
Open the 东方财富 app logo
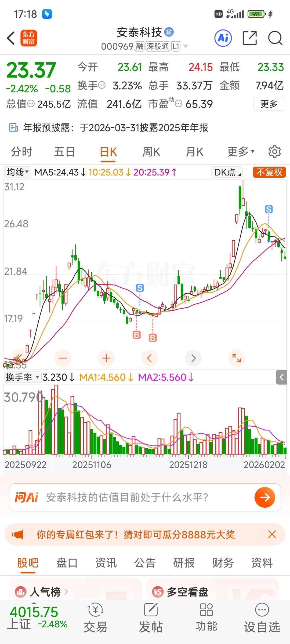[x=29, y=38]
